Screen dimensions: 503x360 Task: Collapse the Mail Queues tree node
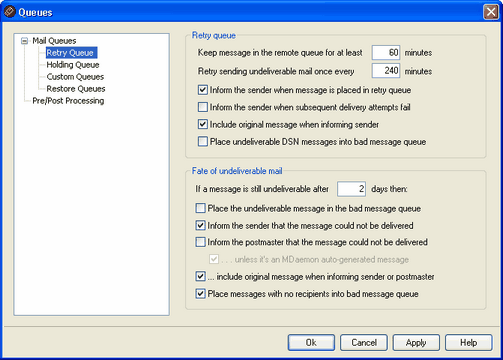click(x=24, y=41)
